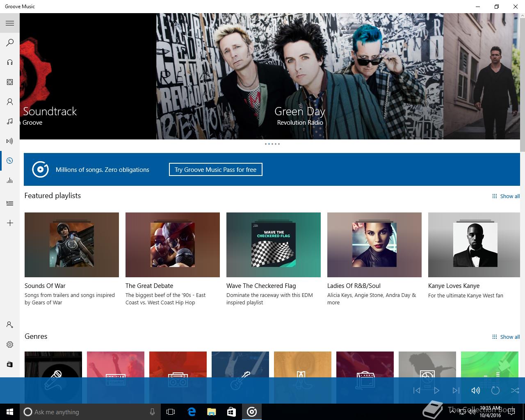Click the 'Millions of songs. Zero obligations' text
The height and width of the screenshot is (420, 525).
(103, 170)
